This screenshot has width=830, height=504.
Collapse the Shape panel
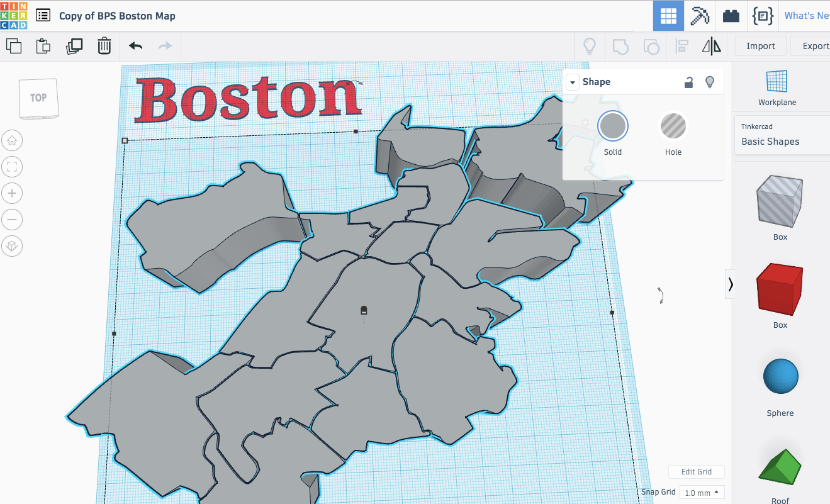572,82
